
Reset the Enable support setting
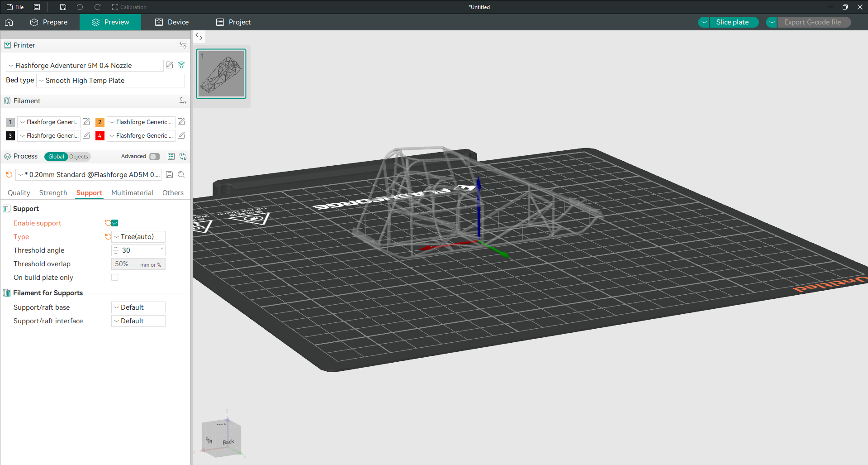pyautogui.click(x=108, y=223)
